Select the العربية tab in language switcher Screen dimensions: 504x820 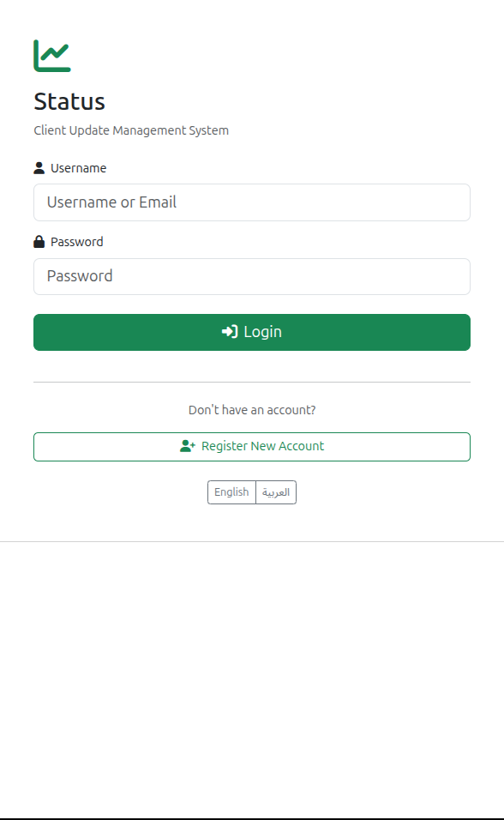tap(275, 491)
